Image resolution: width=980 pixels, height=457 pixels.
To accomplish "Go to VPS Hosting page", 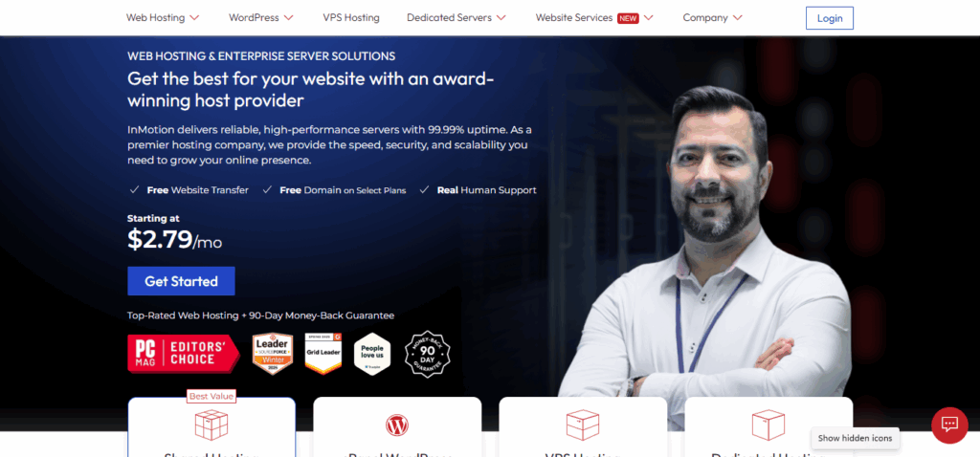I will 351,18.
